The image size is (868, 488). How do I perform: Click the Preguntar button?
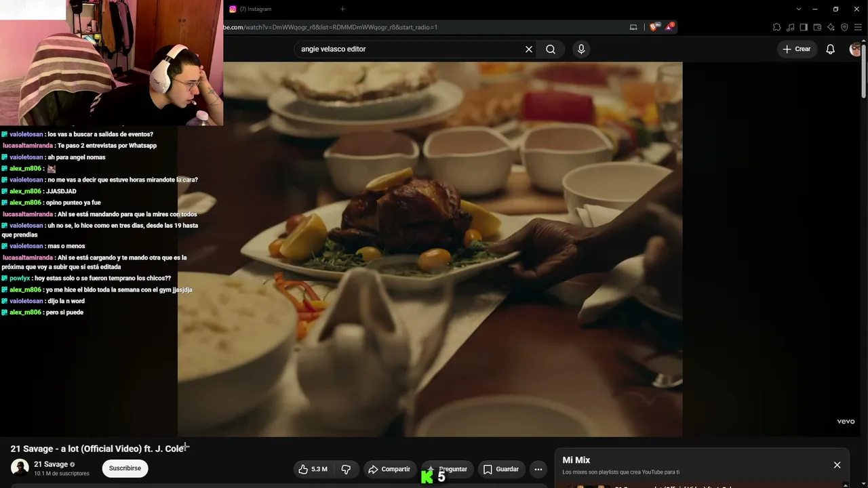coord(447,469)
